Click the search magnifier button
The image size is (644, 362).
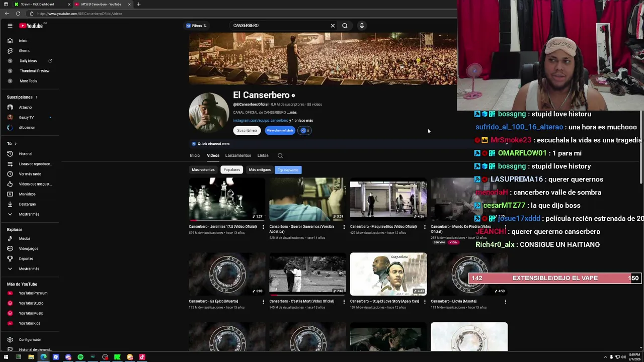[345, 26]
